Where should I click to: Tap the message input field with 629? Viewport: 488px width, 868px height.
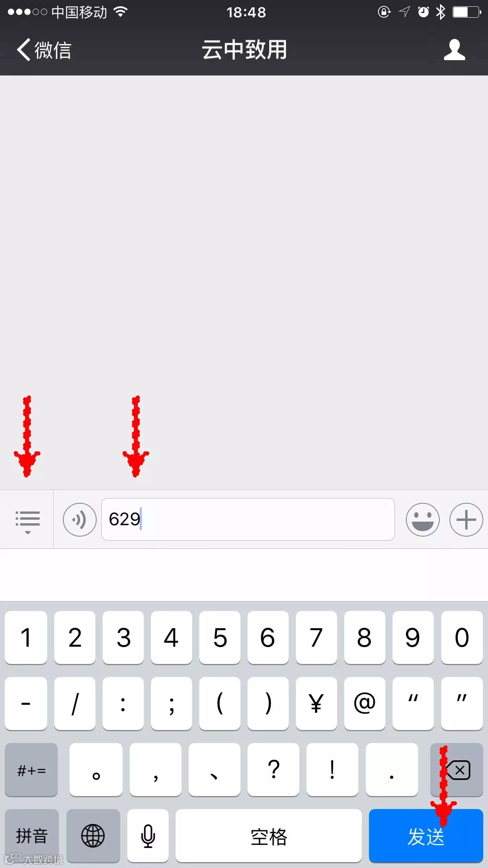(x=248, y=519)
